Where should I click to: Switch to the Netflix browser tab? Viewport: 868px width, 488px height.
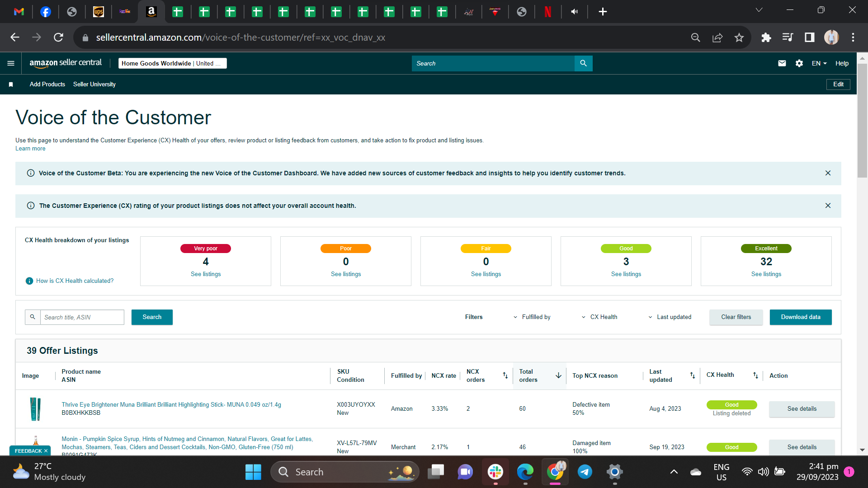coord(548,12)
